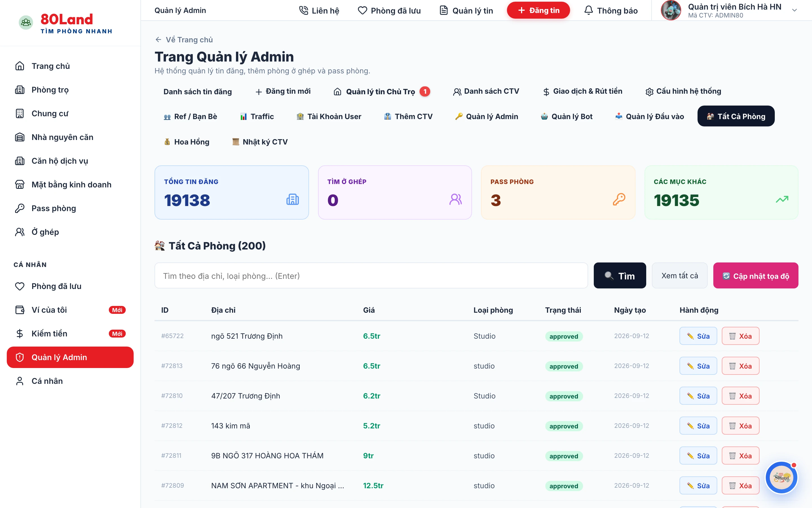Image resolution: width=812 pixels, height=508 pixels.
Task: Click price 12.5tr cell
Action: (373, 485)
